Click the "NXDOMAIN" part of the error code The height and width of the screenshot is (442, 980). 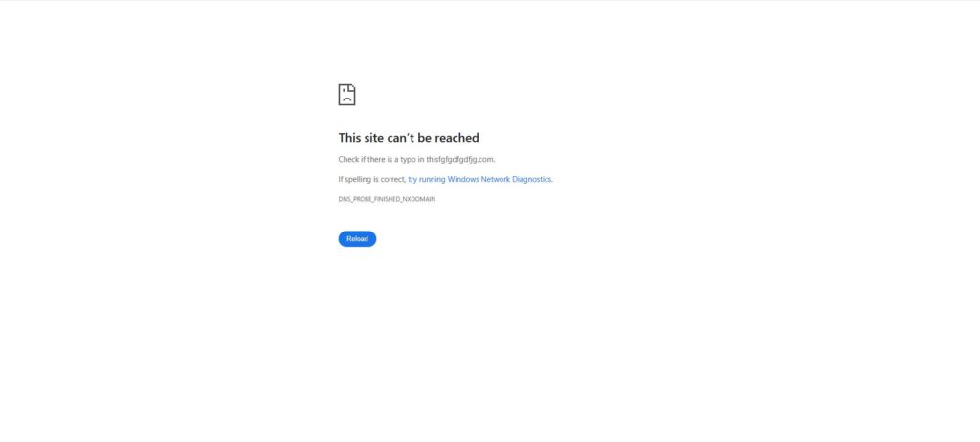point(419,199)
